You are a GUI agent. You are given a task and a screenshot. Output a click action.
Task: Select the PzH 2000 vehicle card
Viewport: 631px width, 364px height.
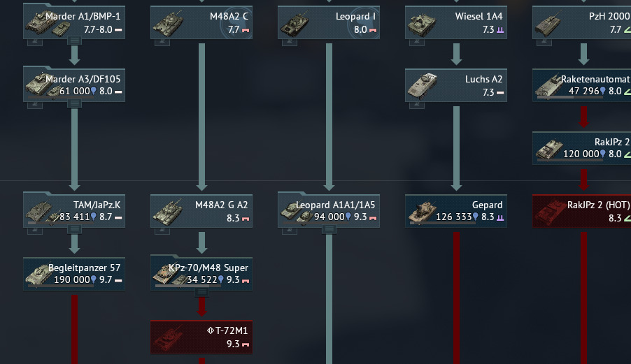[x=581, y=22]
